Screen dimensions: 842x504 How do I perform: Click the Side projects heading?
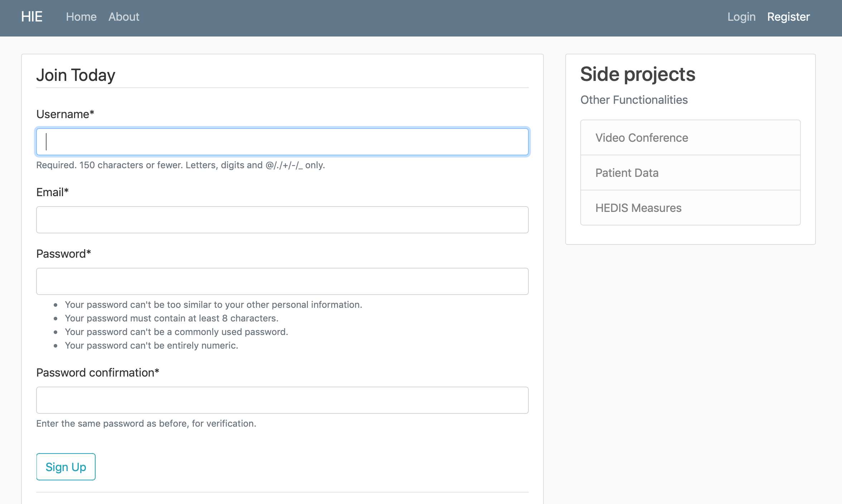(637, 74)
